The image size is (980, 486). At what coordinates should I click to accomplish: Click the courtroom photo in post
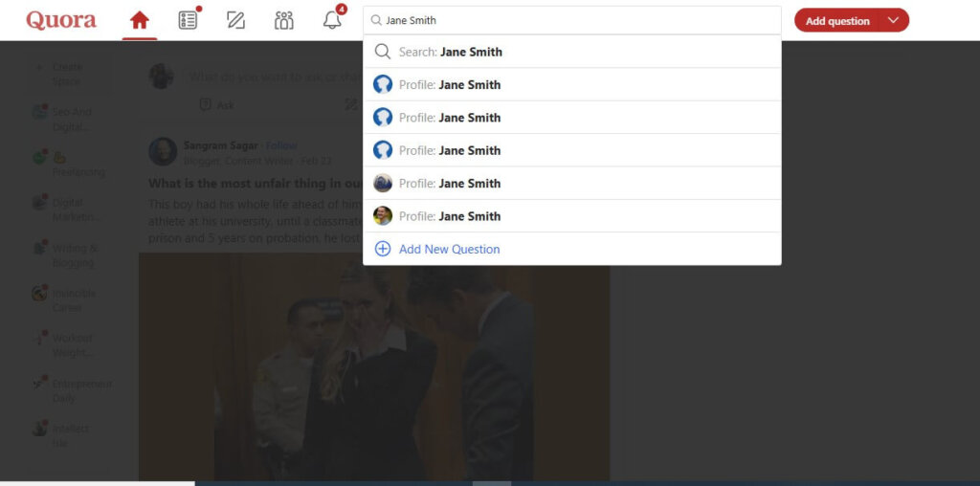374,366
